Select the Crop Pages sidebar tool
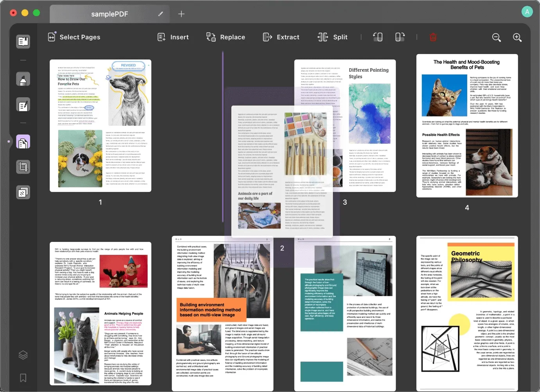Viewport: 540px width, 392px height. point(23,167)
